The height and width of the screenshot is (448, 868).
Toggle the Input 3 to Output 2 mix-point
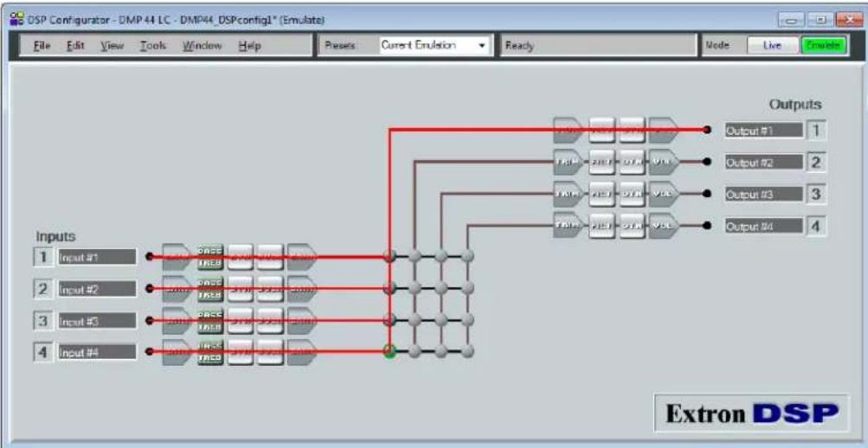[415, 320]
